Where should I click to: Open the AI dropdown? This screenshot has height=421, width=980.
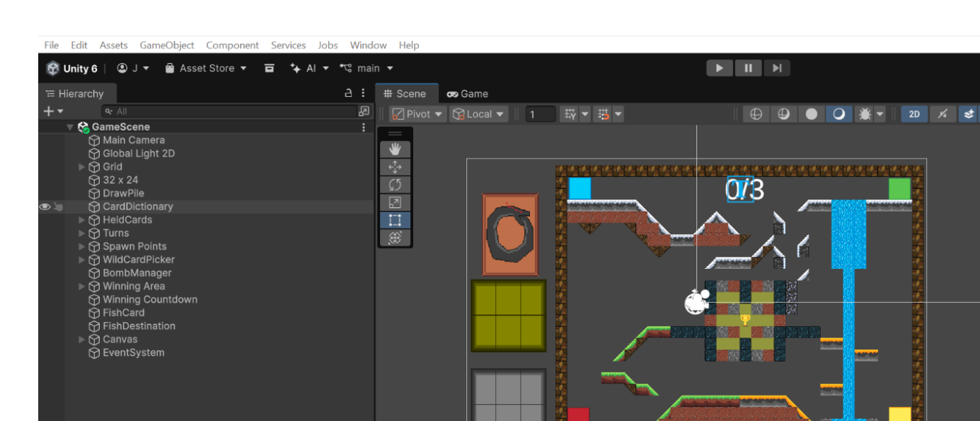pos(309,68)
